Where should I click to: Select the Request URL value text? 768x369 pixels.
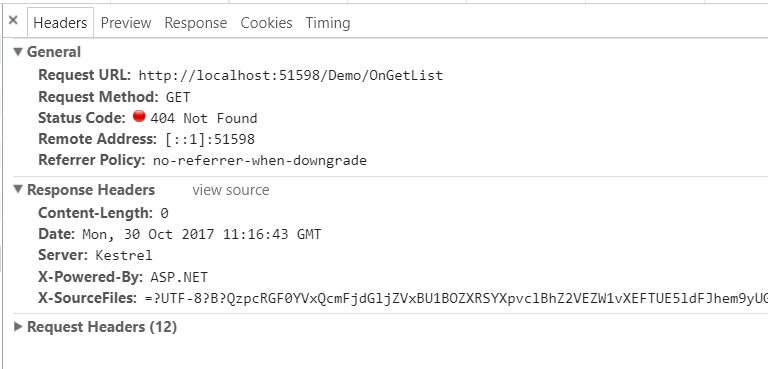[291, 75]
